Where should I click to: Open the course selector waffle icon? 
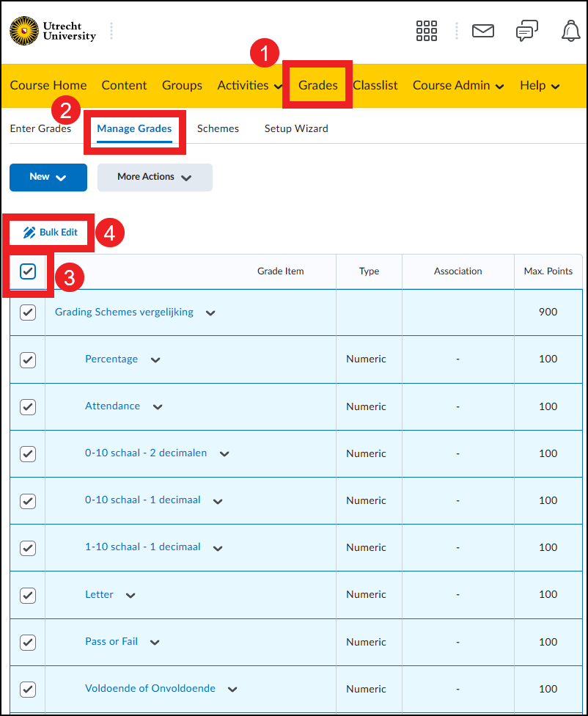click(x=426, y=31)
